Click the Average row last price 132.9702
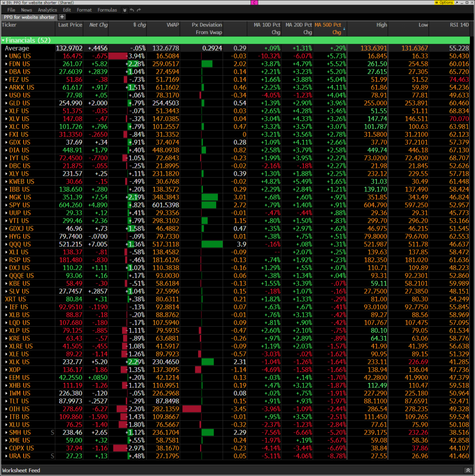 click(69, 48)
